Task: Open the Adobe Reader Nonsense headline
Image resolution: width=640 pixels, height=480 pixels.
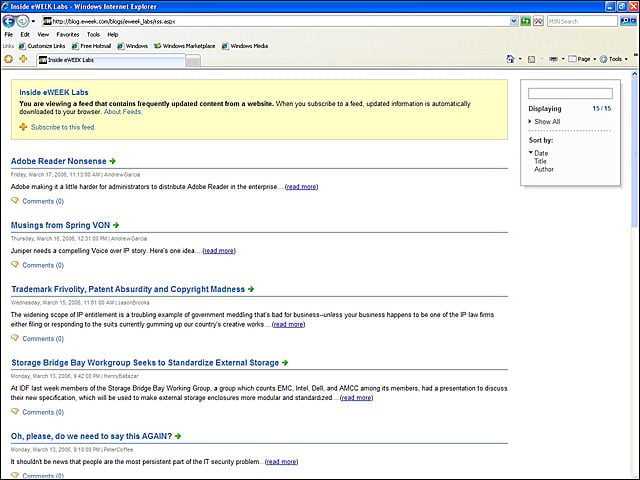Action: 59,161
